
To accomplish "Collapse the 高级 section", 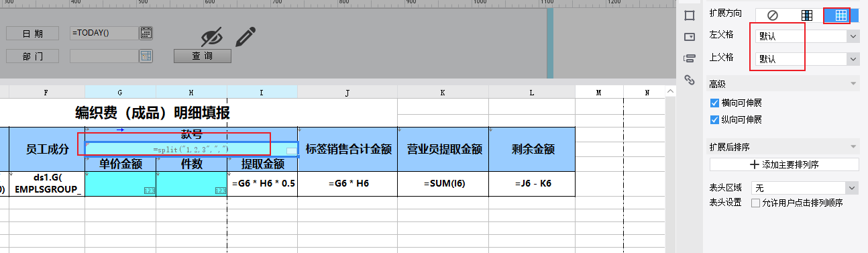I will click(853, 84).
